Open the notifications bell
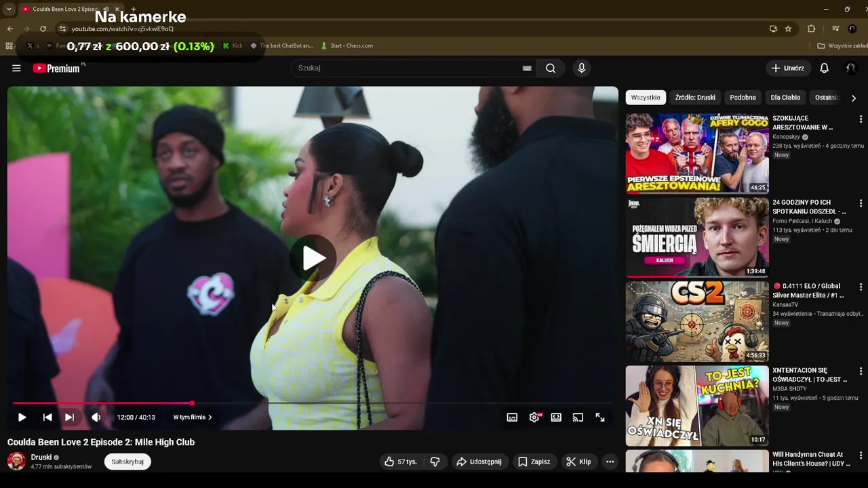Viewport: 868px width, 488px height. click(825, 68)
